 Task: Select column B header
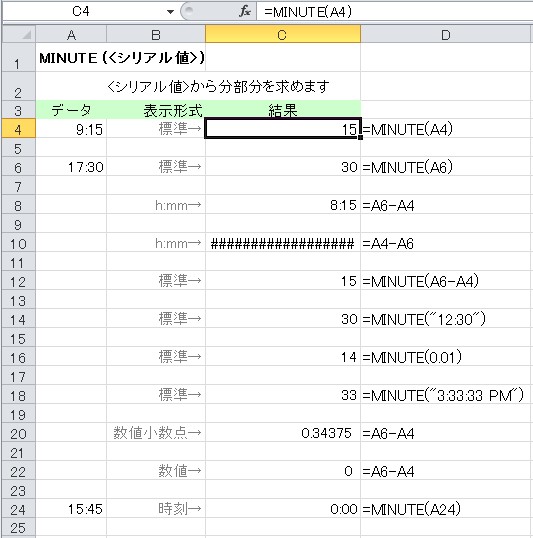(x=156, y=35)
